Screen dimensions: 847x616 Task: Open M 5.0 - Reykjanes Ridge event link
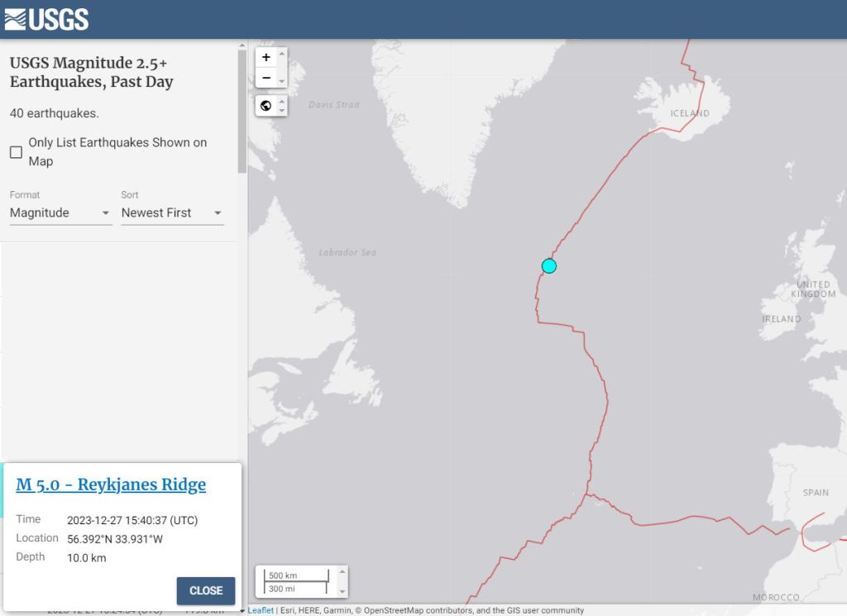point(111,485)
